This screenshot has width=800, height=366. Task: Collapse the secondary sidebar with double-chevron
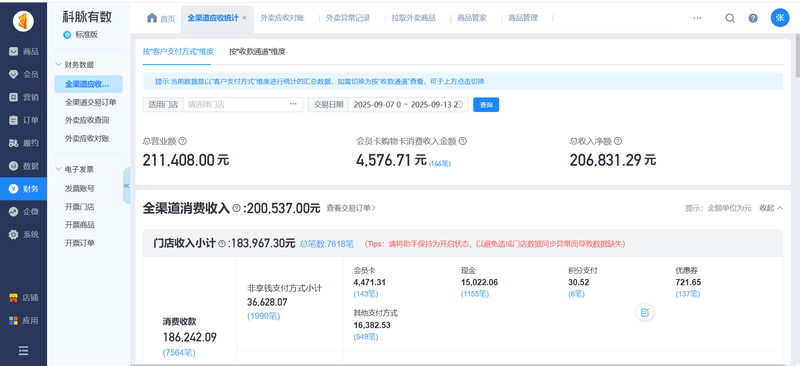tap(127, 186)
